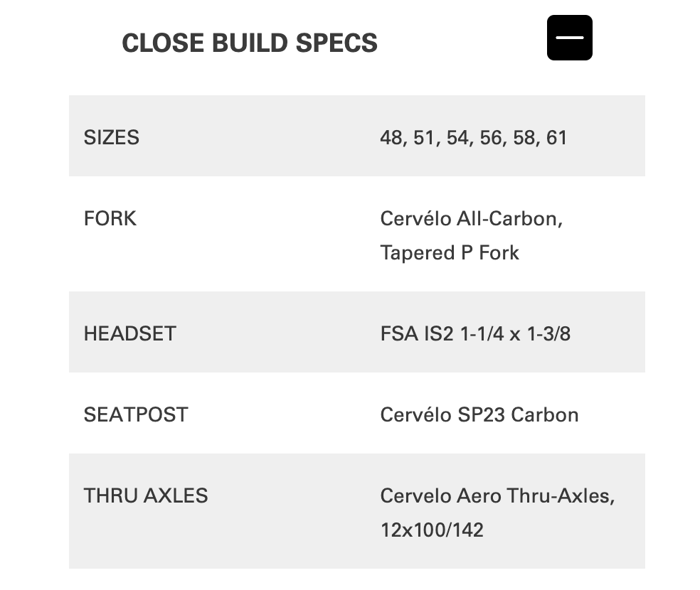
Task: Click the 12x100/142 axle dimension text
Action: [432, 530]
